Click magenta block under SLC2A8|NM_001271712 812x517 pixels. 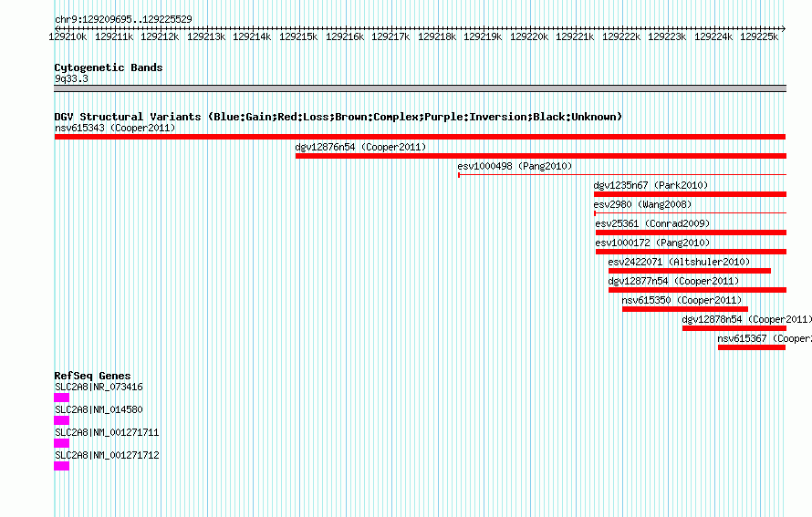pos(62,466)
